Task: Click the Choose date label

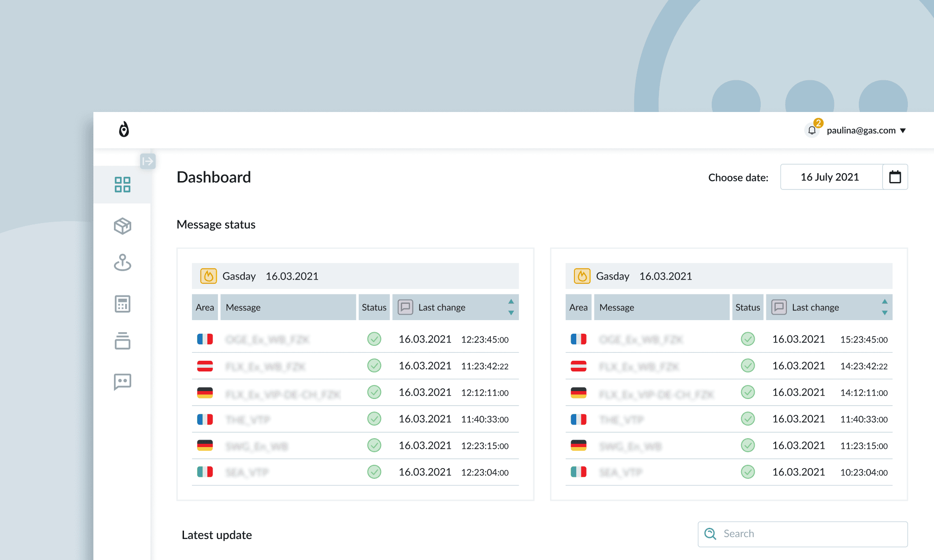Action: coord(738,178)
